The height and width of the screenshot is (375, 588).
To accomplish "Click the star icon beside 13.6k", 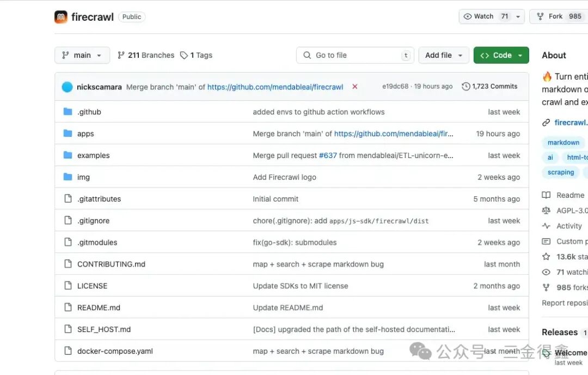I will 546,257.
